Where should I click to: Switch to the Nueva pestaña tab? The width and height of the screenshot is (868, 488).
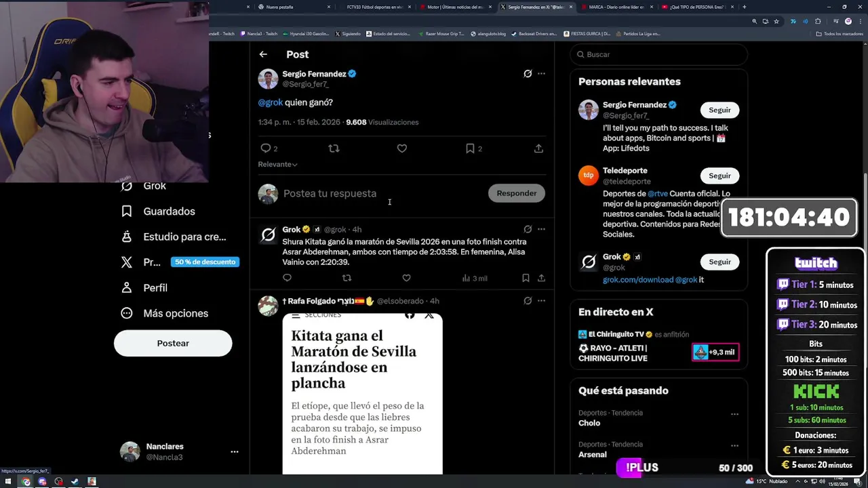294,7
